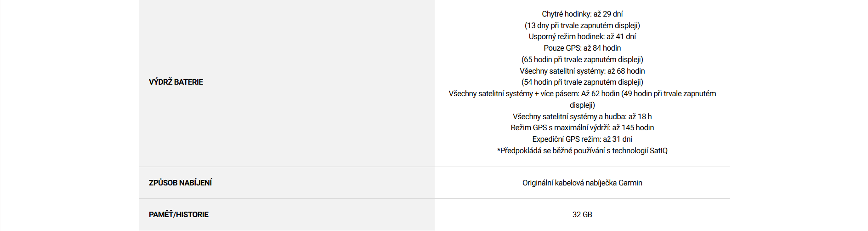Screen dimensions: 868x231
Task: Click the 'Pouze GPS: až 84 hodin' line
Action: [582, 48]
